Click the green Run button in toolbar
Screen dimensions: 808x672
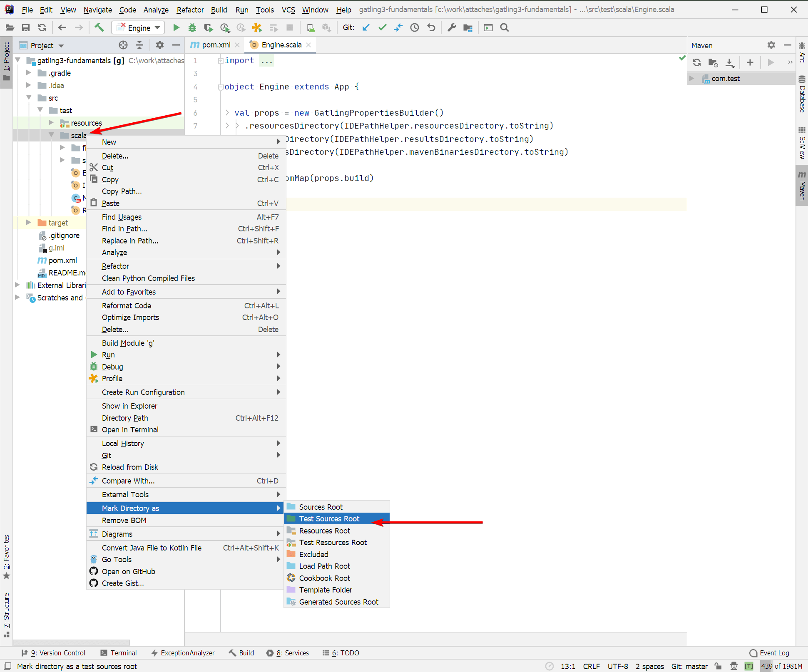tap(176, 28)
